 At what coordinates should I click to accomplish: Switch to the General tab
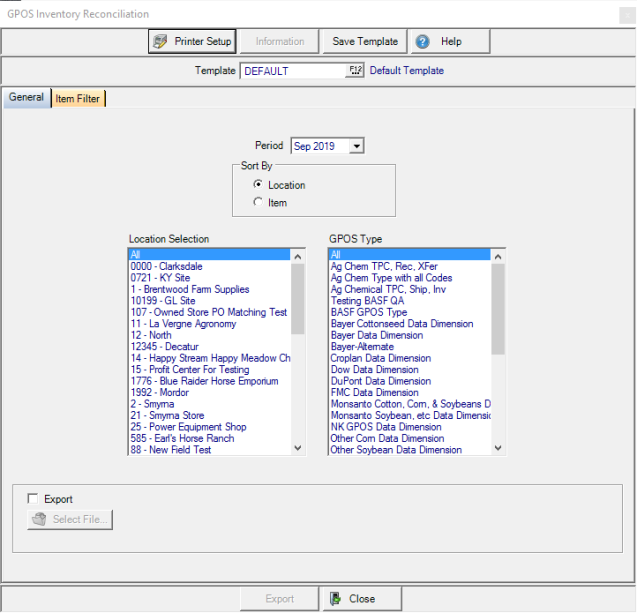(26, 98)
